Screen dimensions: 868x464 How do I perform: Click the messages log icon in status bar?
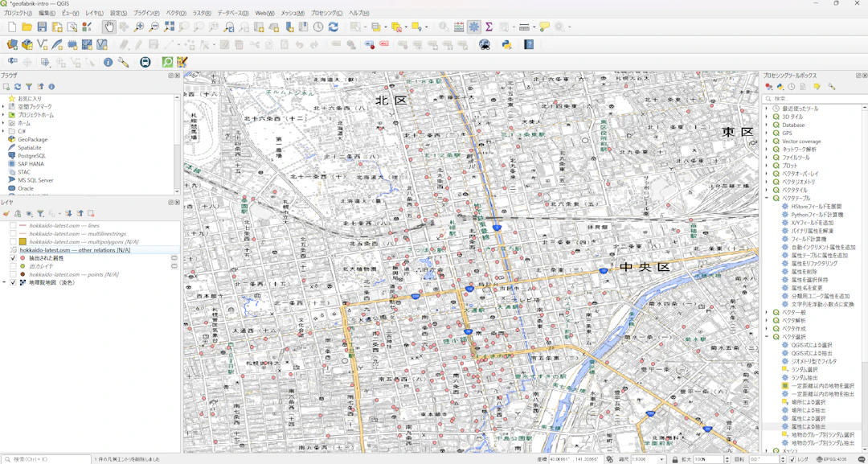[860, 459]
